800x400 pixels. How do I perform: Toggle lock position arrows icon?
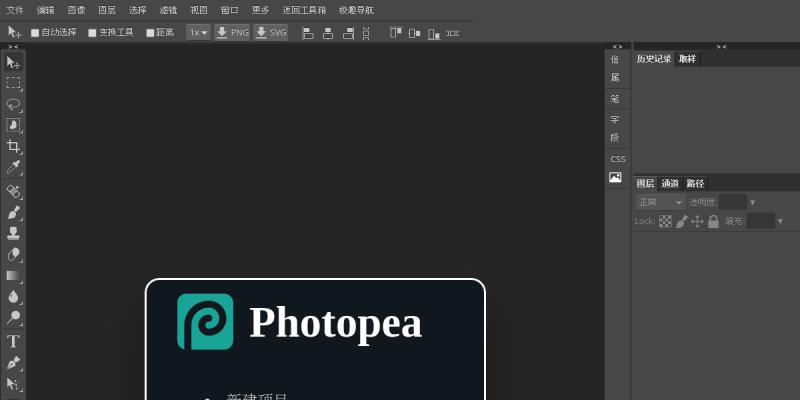(697, 221)
